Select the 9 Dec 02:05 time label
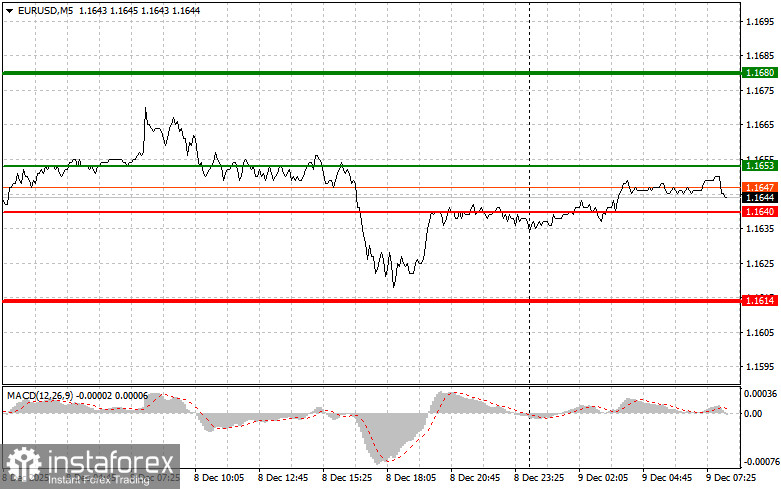Screen dimensions: 781x489 click(603, 478)
